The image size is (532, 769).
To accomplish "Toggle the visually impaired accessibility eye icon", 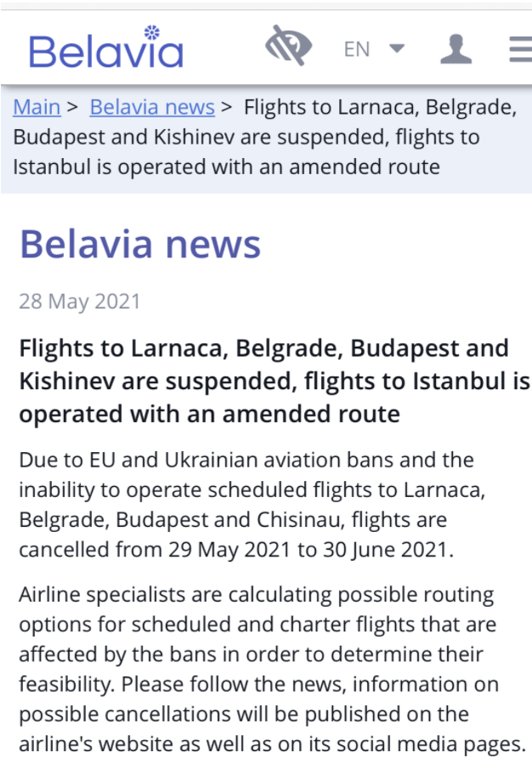I will click(x=288, y=46).
